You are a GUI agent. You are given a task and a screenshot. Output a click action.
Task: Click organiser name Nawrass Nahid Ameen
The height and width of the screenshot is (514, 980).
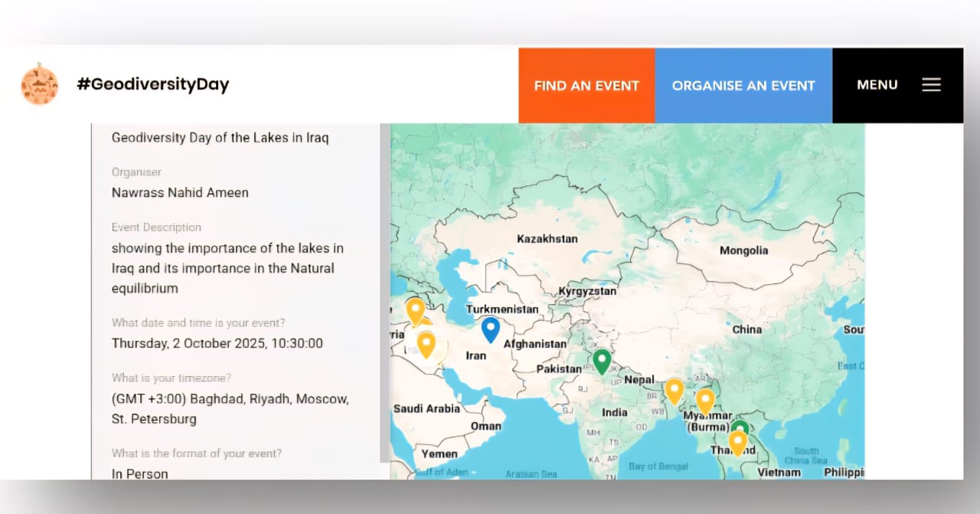(180, 192)
